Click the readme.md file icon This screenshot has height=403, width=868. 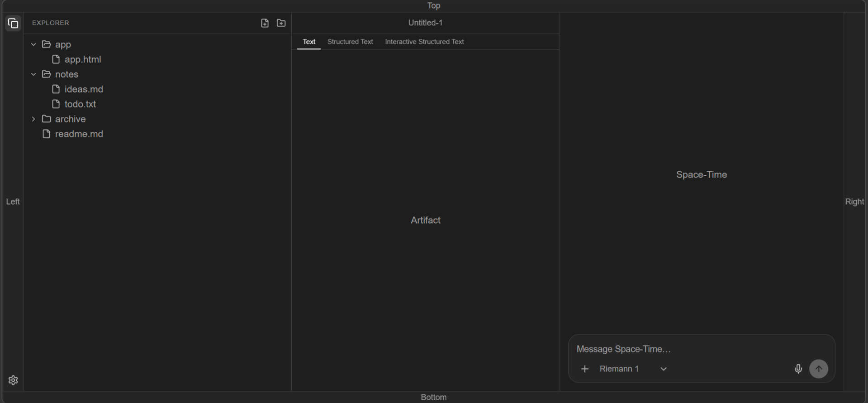(46, 134)
